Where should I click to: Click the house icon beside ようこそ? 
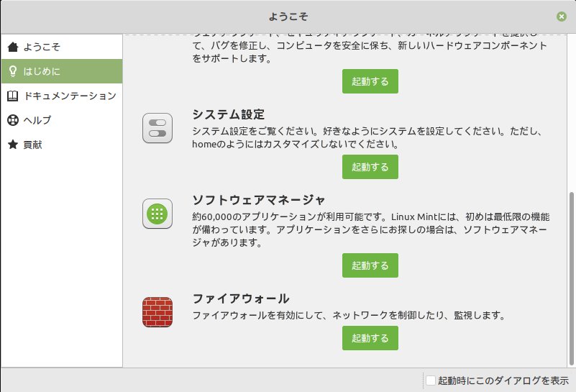[x=13, y=47]
